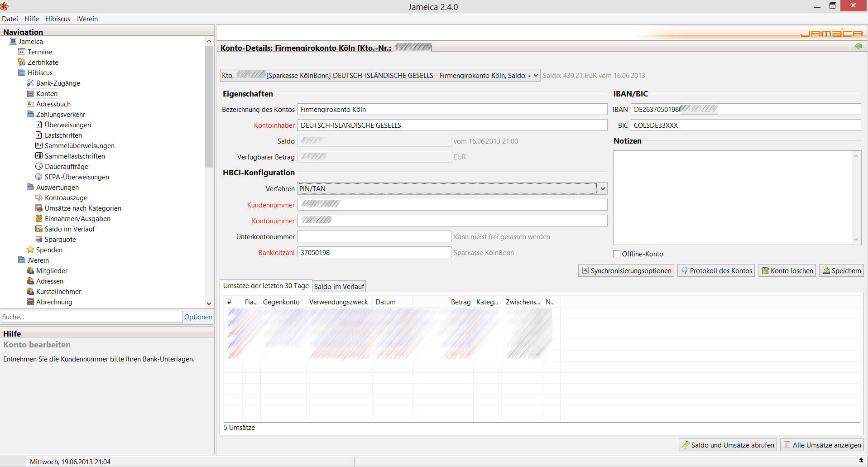This screenshot has height=467, width=868.
Task: Enable the Offline-Konto checkbox
Action: click(617, 254)
